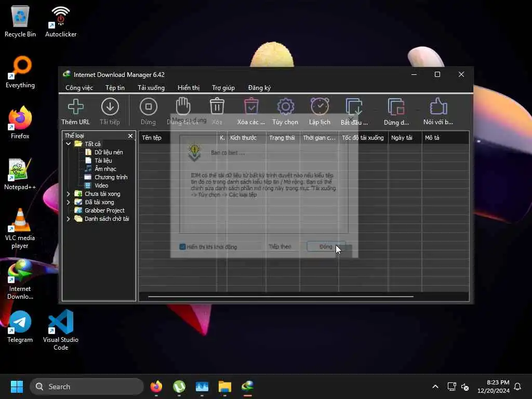Click the Đóng button in tip dialog

click(x=326, y=247)
